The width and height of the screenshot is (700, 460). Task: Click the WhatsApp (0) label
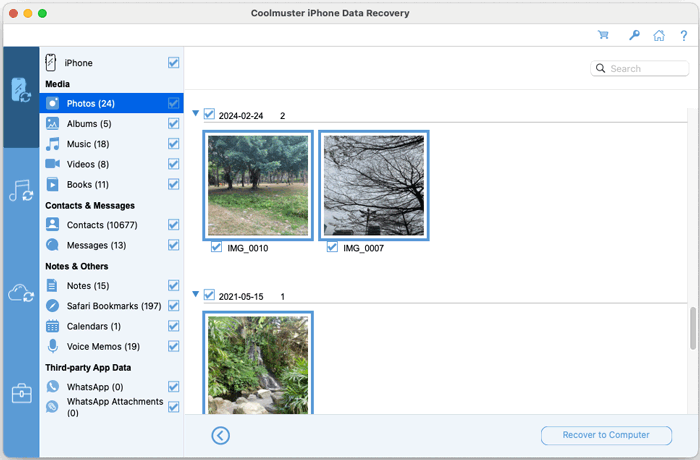[95, 387]
